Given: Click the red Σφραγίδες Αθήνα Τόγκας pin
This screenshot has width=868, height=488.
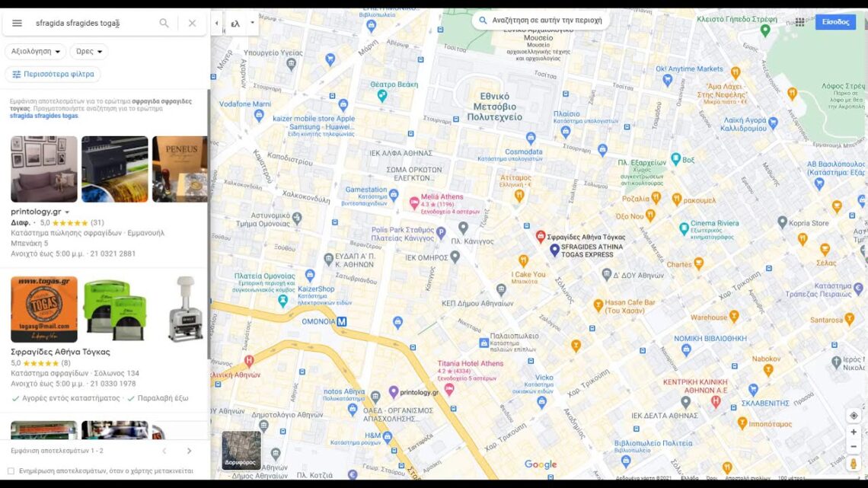Looking at the screenshot, I should click(541, 236).
